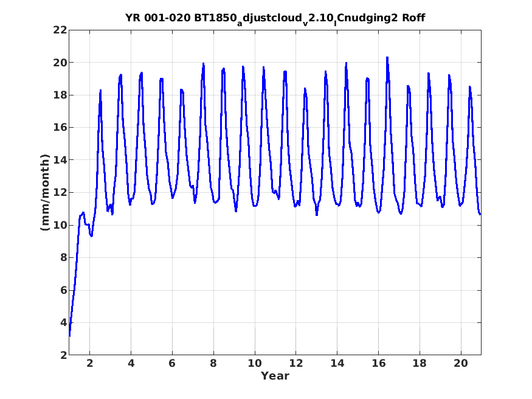Click the y-axis tick label '14'
Viewport: 532px width, 399px height.
pos(60,160)
